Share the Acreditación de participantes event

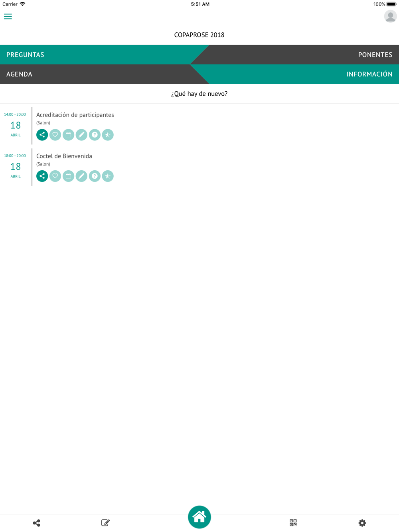42,135
